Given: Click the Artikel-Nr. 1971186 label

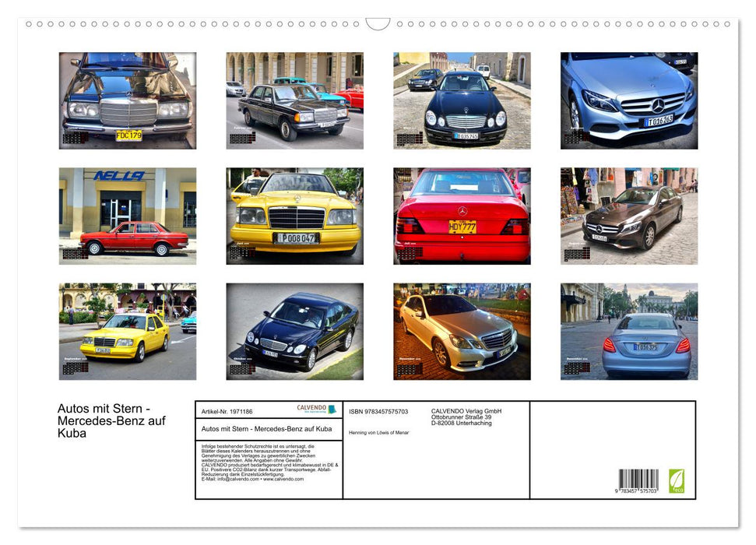Looking at the screenshot, I should (x=227, y=411).
